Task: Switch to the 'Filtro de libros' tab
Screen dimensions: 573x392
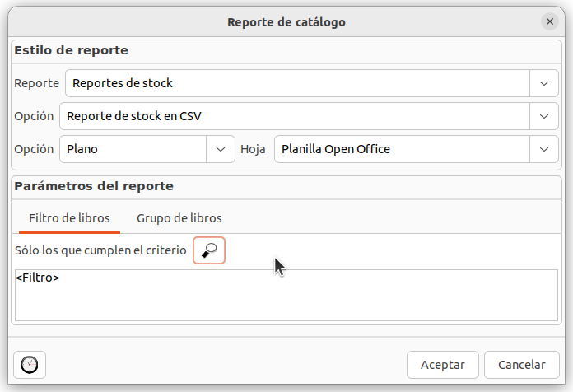Action: (69, 218)
